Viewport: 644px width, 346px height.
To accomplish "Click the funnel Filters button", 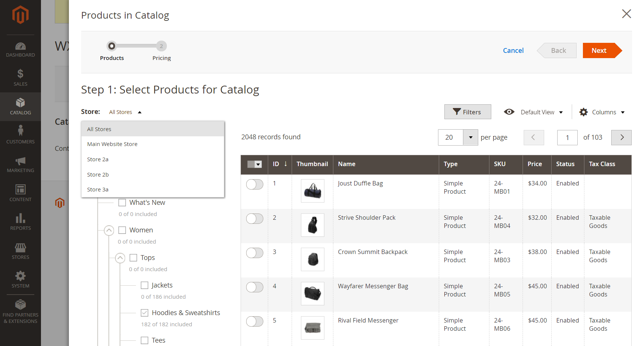I will [467, 112].
